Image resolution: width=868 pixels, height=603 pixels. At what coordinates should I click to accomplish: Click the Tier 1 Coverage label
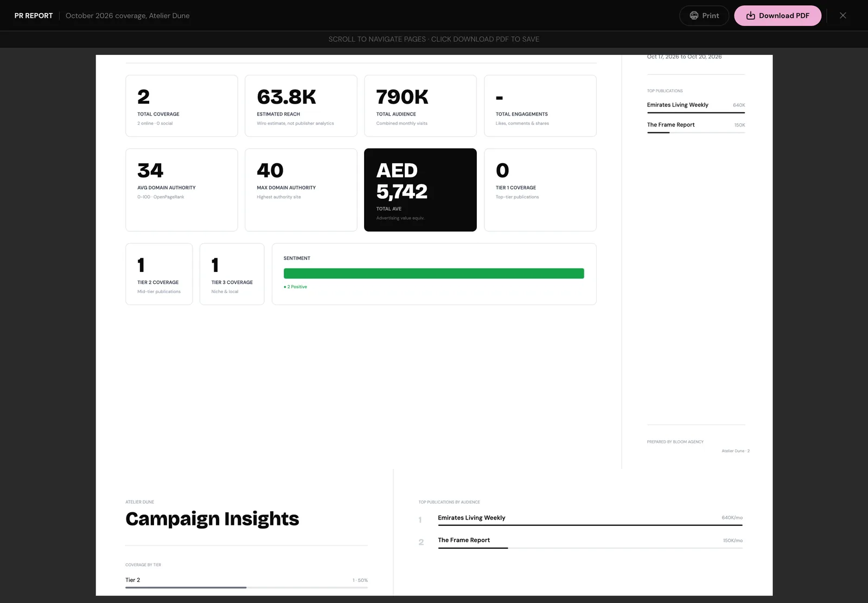pyautogui.click(x=516, y=188)
